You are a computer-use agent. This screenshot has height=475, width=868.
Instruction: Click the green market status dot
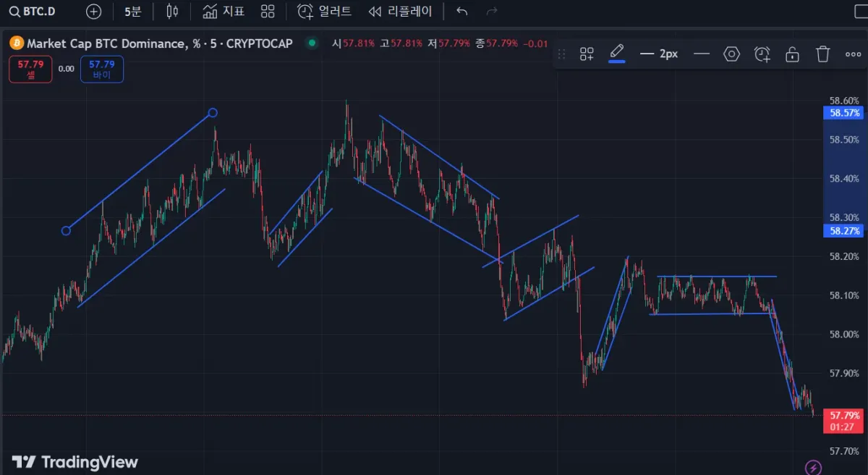pyautogui.click(x=312, y=43)
